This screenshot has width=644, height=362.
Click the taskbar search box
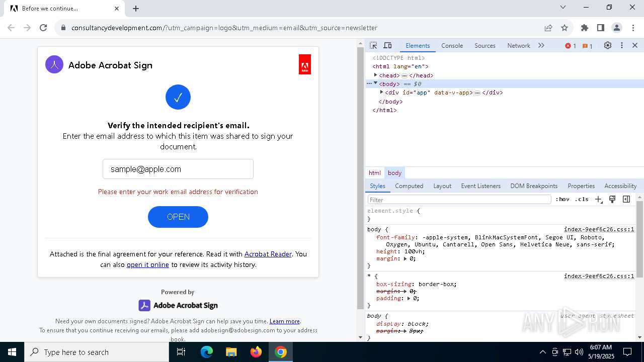coord(97,352)
